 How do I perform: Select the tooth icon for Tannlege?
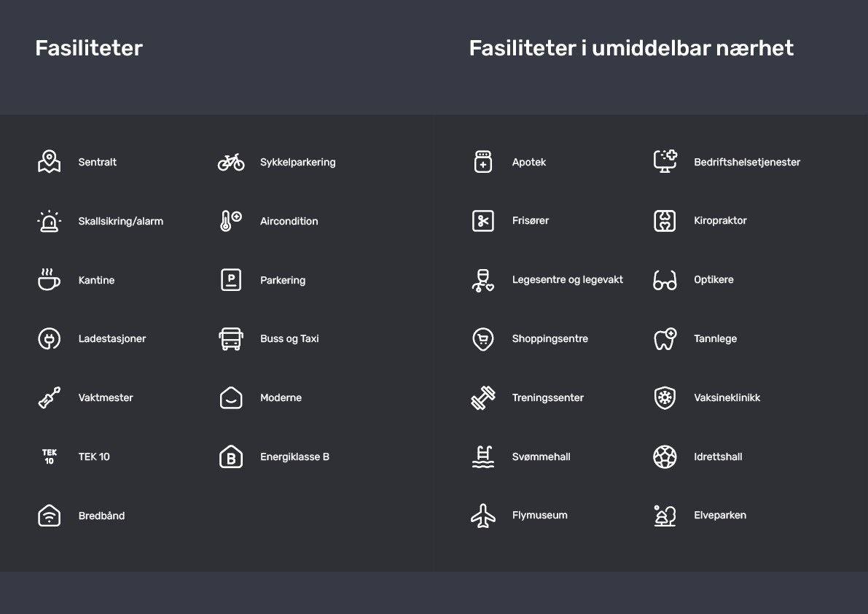tap(665, 339)
